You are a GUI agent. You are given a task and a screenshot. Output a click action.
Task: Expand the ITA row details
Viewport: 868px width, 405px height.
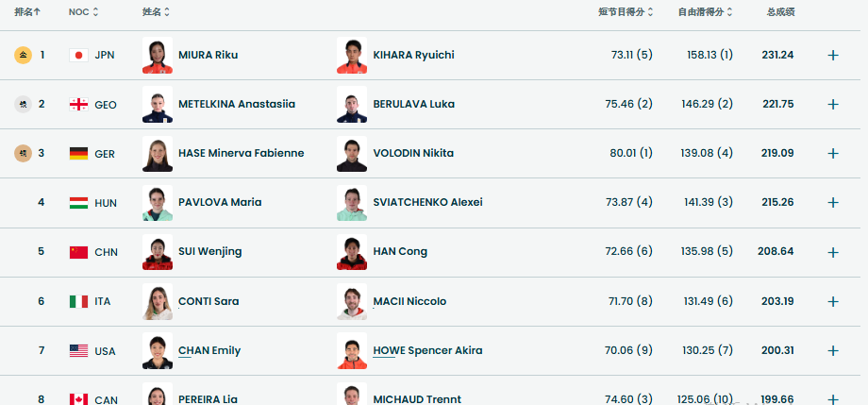pyautogui.click(x=832, y=301)
